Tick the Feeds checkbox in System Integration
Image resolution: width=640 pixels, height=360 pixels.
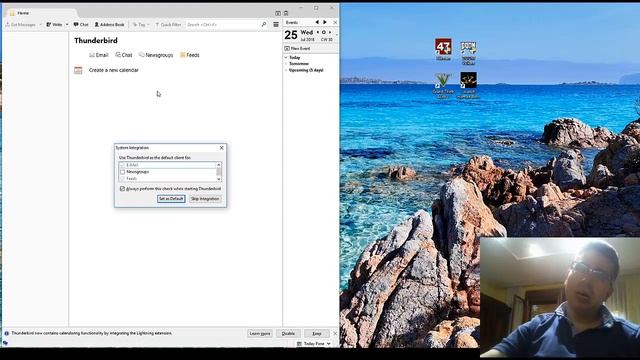[122, 179]
